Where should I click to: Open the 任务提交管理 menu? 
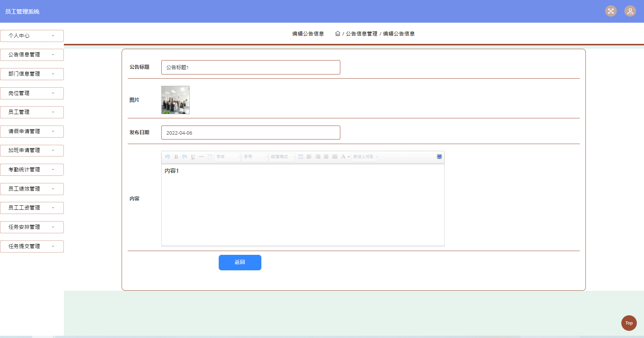tap(32, 246)
